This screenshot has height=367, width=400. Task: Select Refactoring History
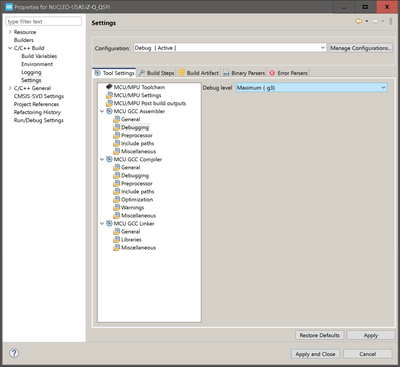(37, 112)
